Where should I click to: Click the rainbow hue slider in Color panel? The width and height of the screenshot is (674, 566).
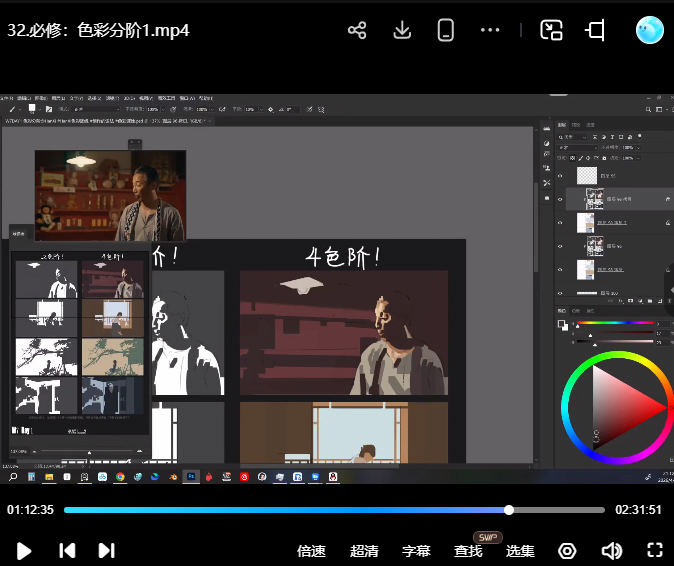point(615,322)
